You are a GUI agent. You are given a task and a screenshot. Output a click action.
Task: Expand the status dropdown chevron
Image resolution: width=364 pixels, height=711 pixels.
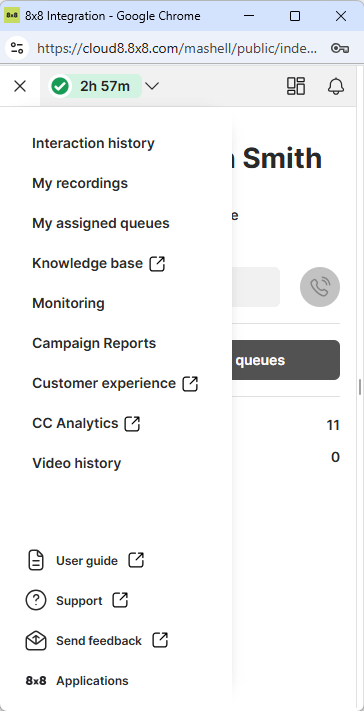point(152,86)
